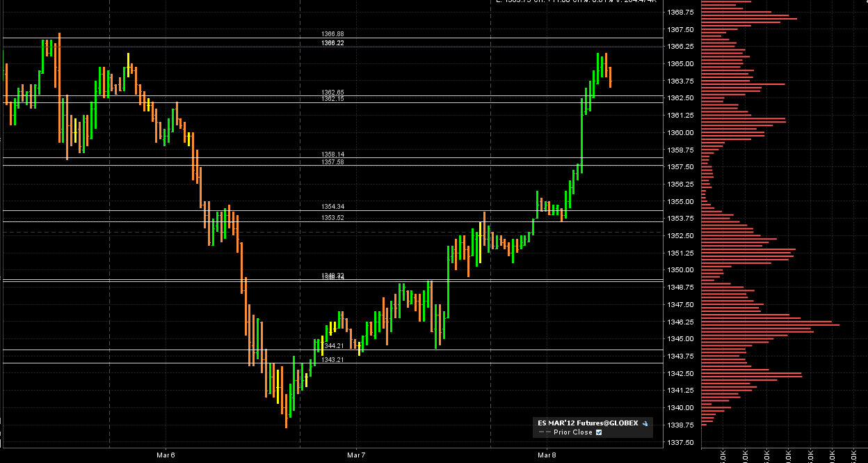Click the 1356.25 price axis label
The width and height of the screenshot is (868, 463).
click(x=680, y=185)
